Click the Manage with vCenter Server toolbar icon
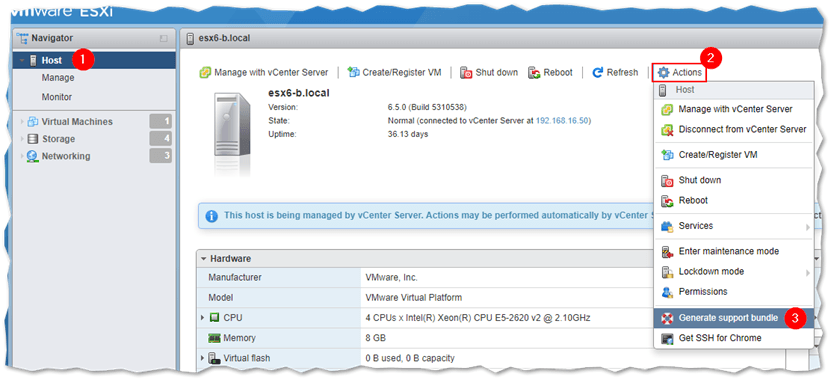This screenshot has height=380, width=831. [x=205, y=73]
